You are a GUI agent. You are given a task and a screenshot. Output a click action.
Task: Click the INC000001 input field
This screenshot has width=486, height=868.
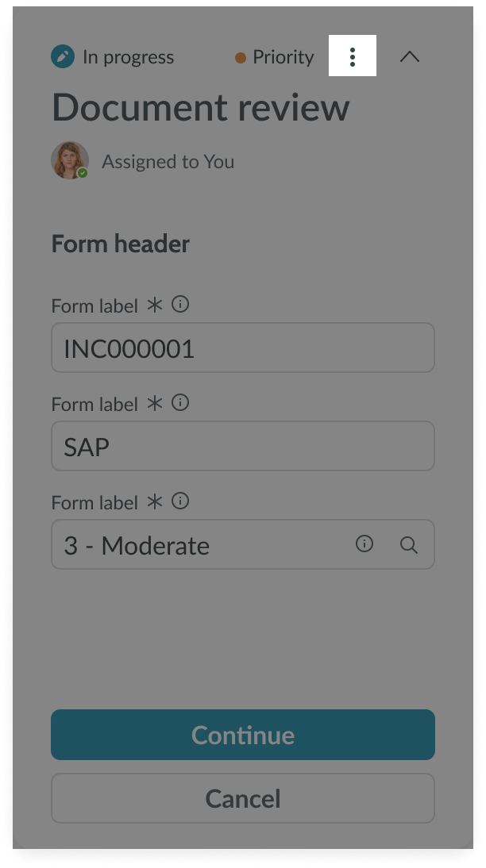(242, 348)
